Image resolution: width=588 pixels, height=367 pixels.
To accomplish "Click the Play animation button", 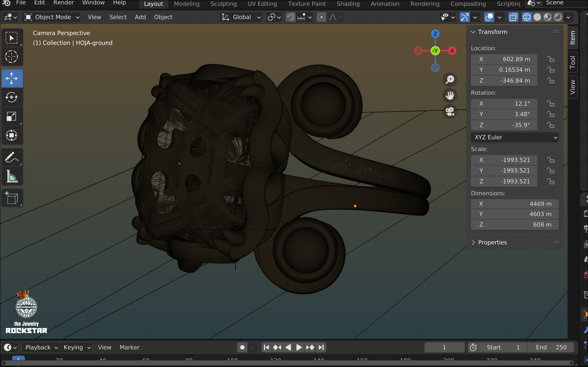I will tap(299, 347).
